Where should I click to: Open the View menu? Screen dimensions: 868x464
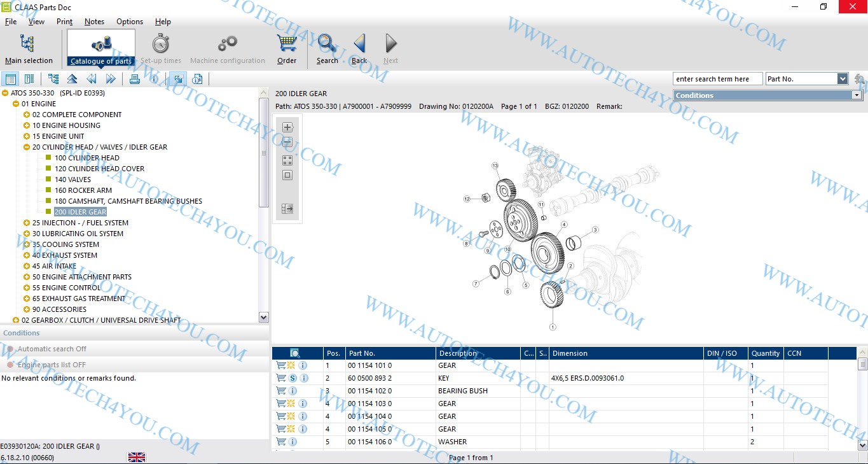click(x=37, y=22)
